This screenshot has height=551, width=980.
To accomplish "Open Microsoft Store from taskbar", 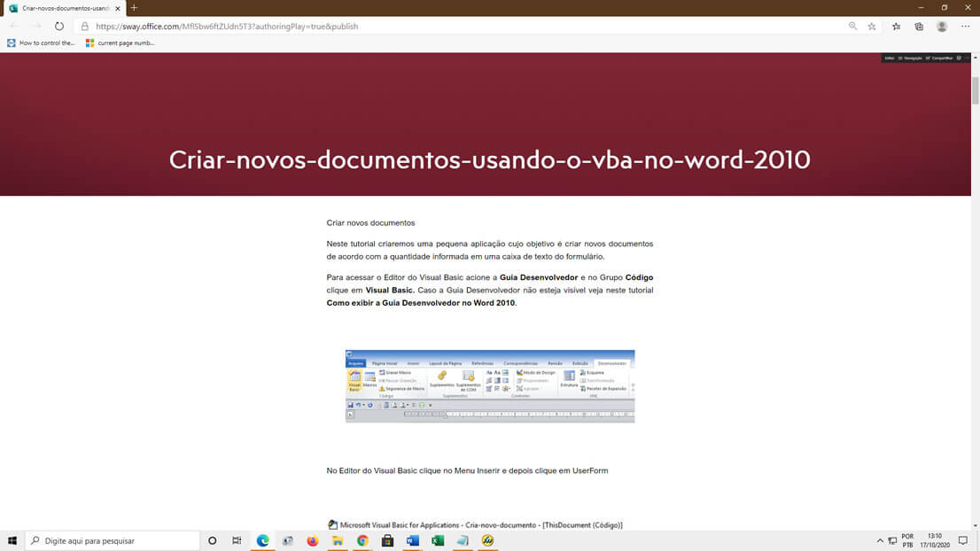I will pos(387,540).
